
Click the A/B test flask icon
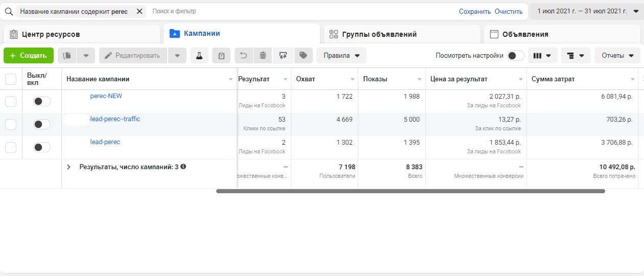click(199, 56)
